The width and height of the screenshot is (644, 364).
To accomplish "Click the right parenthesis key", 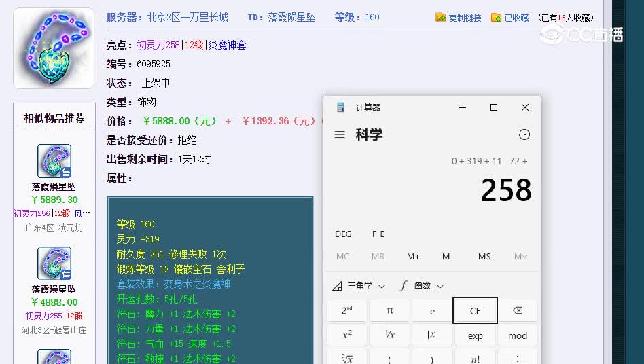I will [432, 358].
